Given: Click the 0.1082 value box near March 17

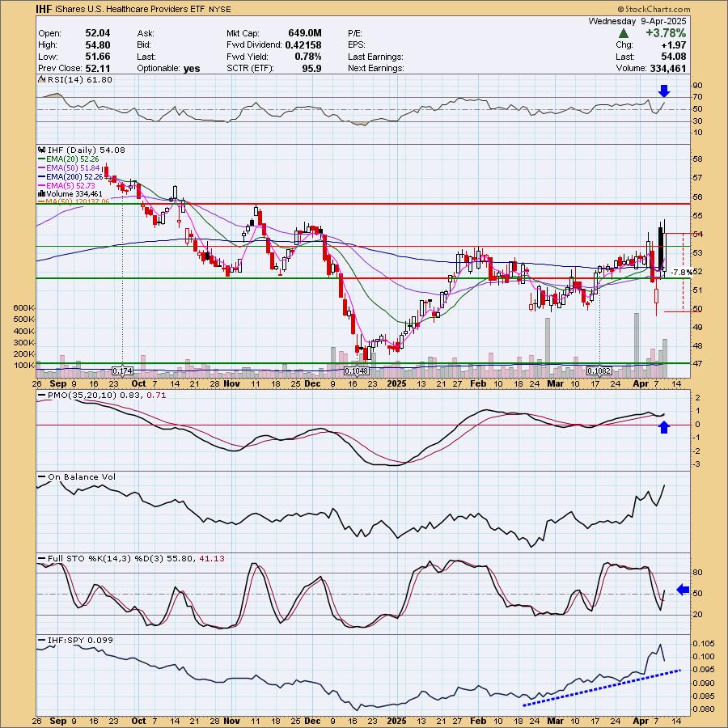Looking at the screenshot, I should click(599, 371).
